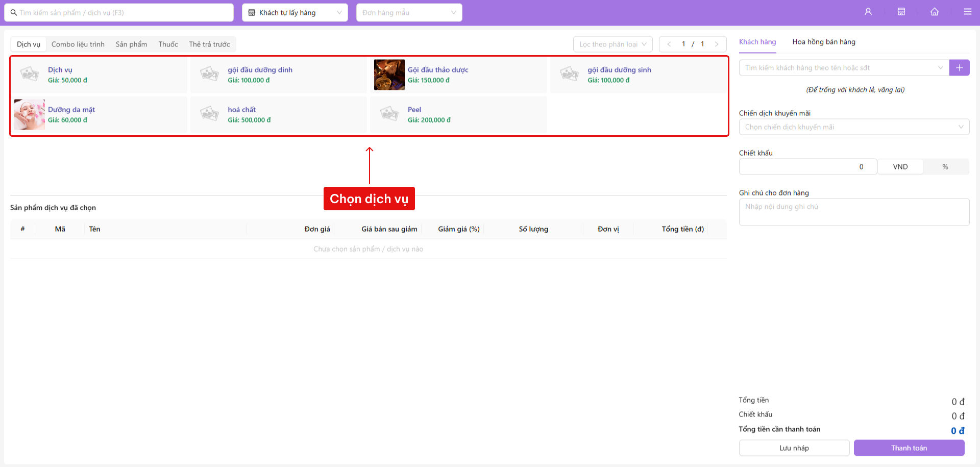Image resolution: width=980 pixels, height=467 pixels.
Task: Choose the Dịch vụ 50,000 đ service
Action: pos(99,75)
